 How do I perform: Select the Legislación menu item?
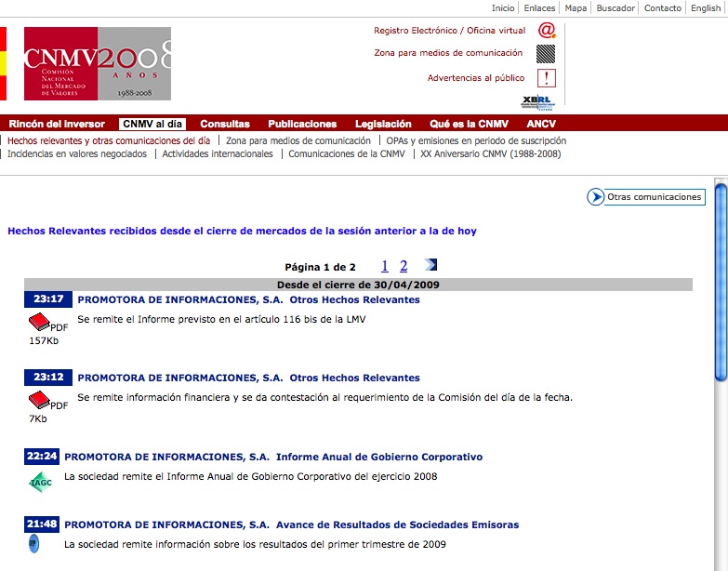click(x=383, y=124)
